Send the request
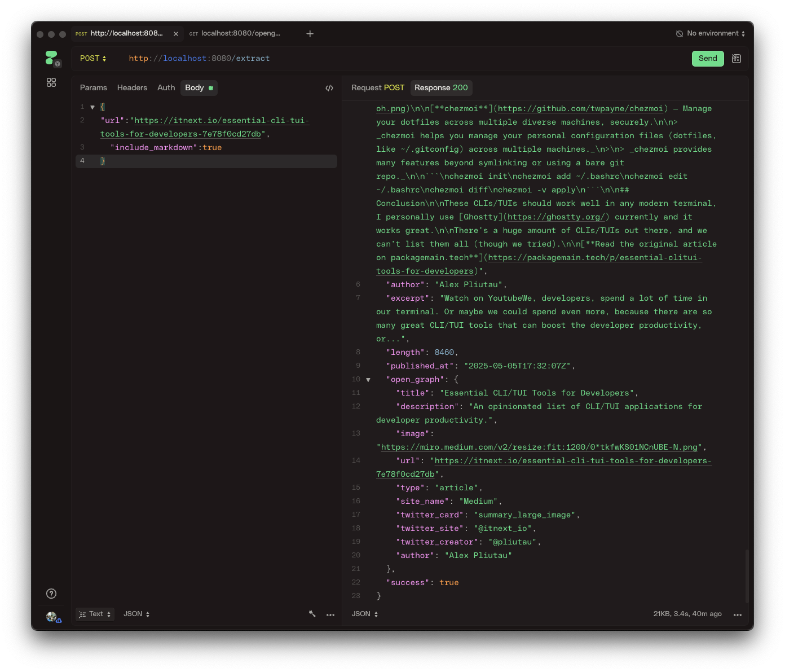This screenshot has width=785, height=672. [708, 58]
